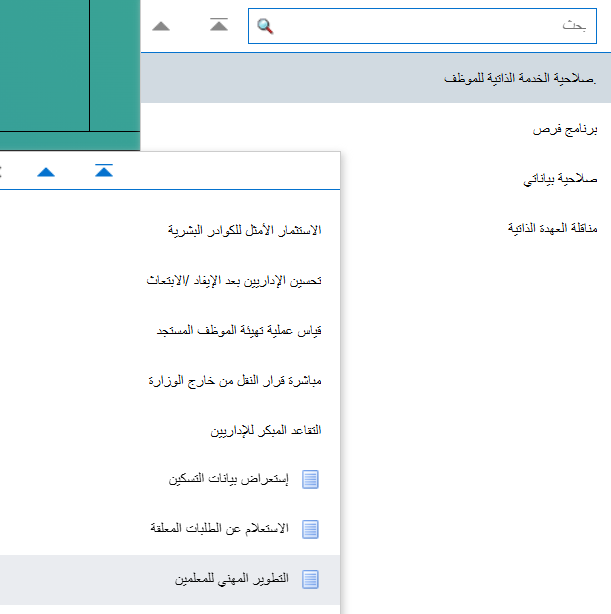Open الاستثمار الأمثل للكوادر البشرية folder
This screenshot has width=611, height=614.
pos(244,230)
